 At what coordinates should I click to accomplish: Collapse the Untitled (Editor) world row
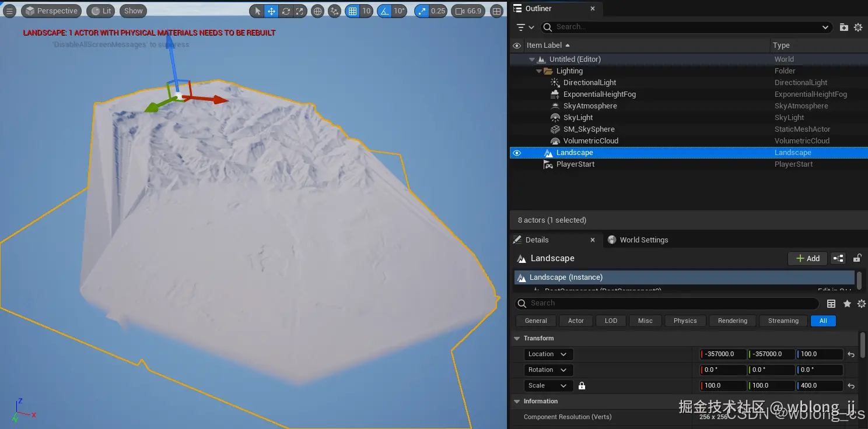[531, 59]
